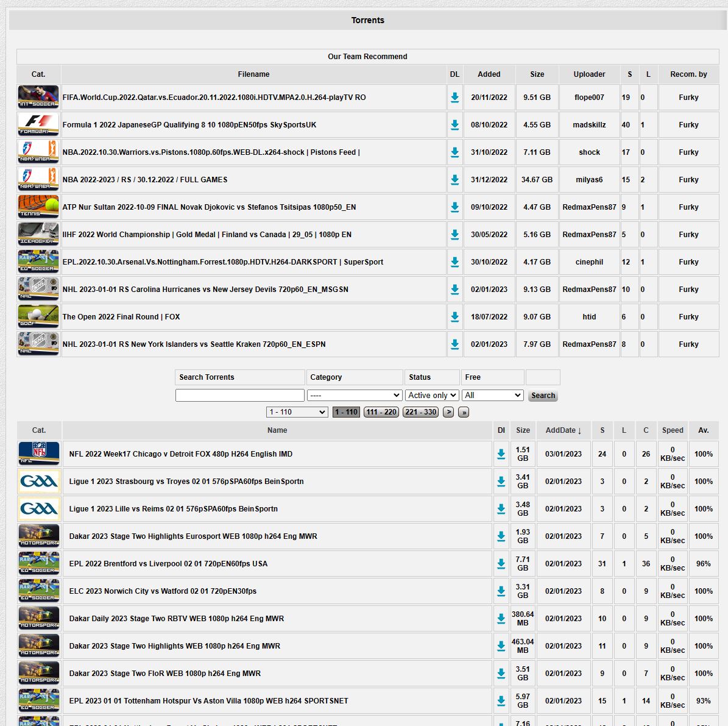The width and height of the screenshot is (728, 726).
Task: Click the Tennis category icon for ATP Nur Sultan
Action: (x=38, y=207)
